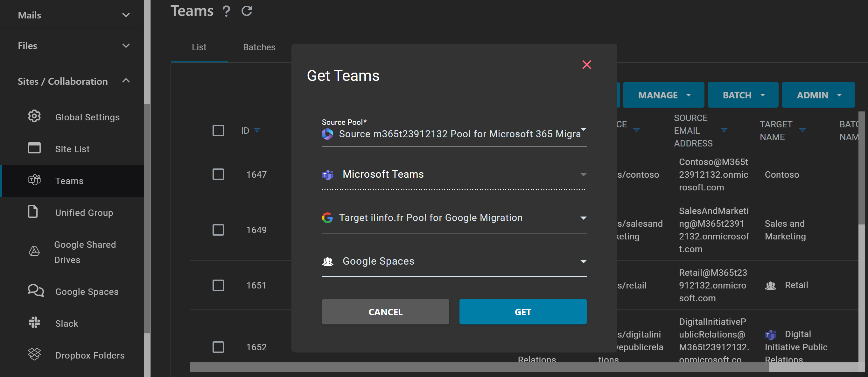
Task: Click the Microsoft 365 source pool icon
Action: 327,134
